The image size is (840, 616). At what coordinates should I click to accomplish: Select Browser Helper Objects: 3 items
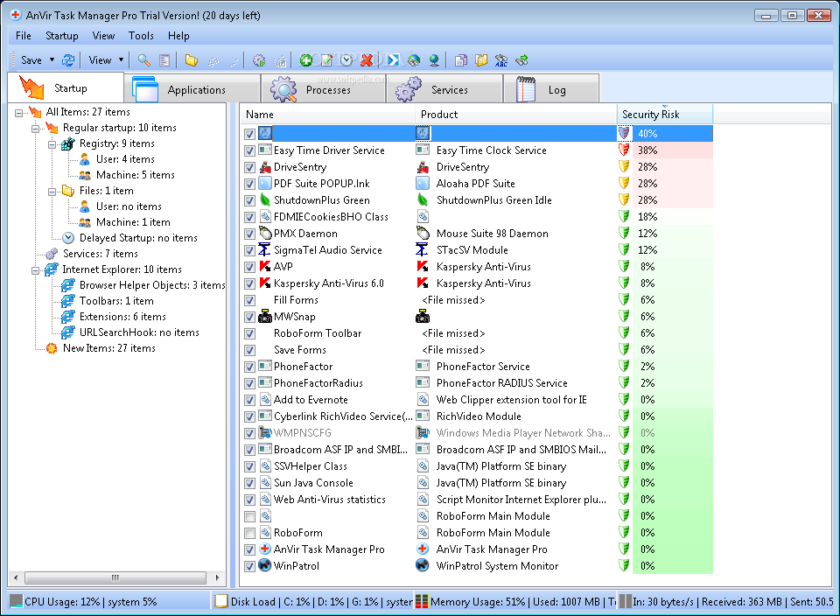(x=152, y=285)
